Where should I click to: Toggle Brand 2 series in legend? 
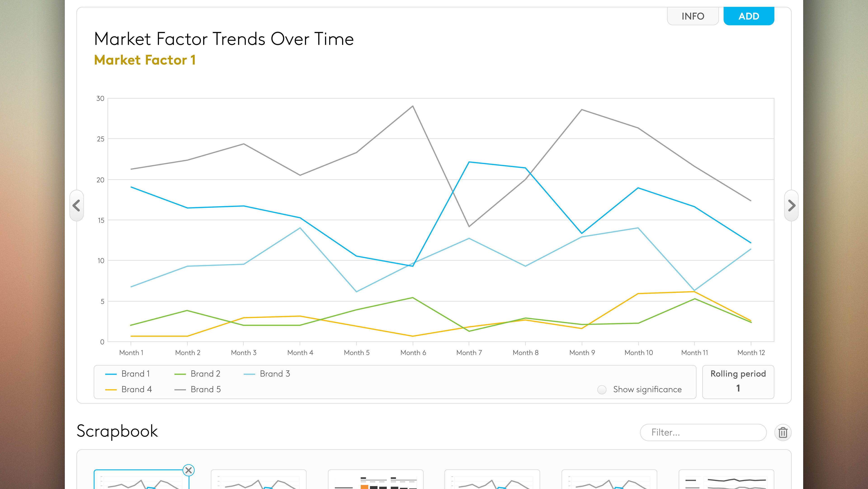point(197,374)
